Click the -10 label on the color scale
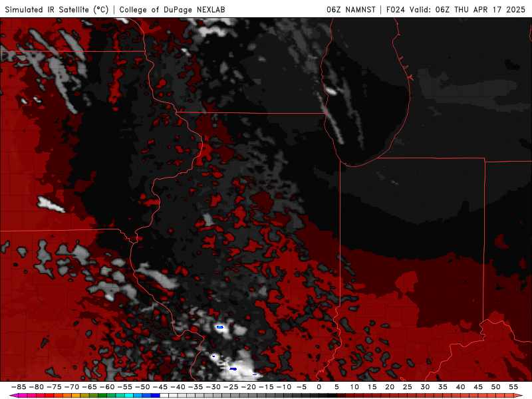The image size is (532, 399). [283, 387]
